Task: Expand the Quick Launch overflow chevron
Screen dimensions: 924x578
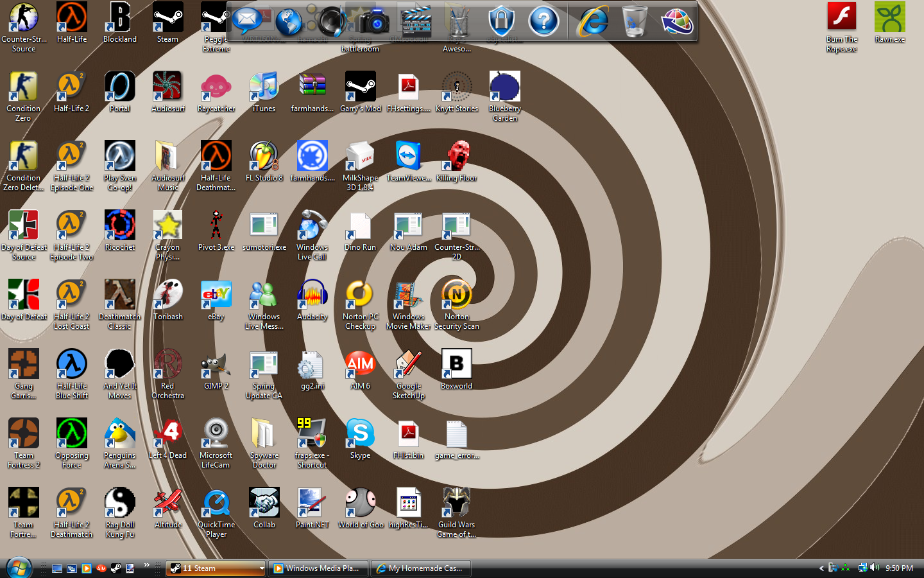Action: coord(147,565)
